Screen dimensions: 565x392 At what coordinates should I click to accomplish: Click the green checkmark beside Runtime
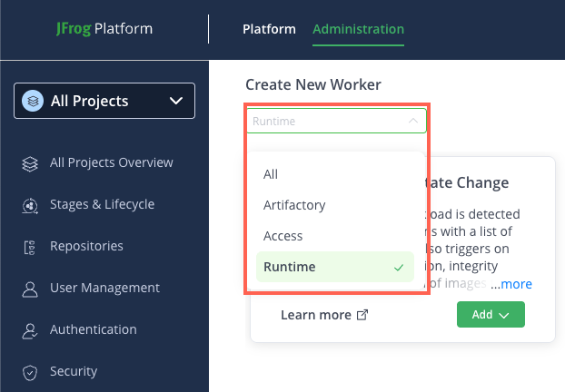tap(399, 268)
